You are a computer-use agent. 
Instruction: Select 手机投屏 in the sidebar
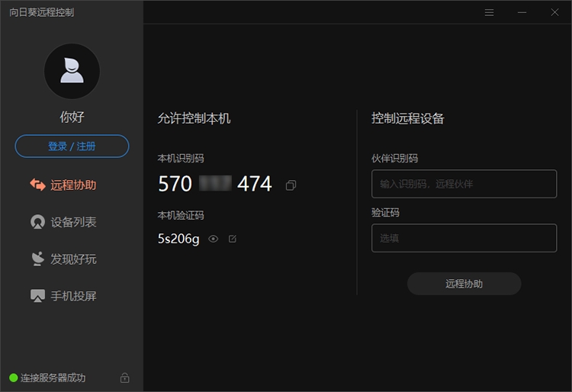[73, 296]
